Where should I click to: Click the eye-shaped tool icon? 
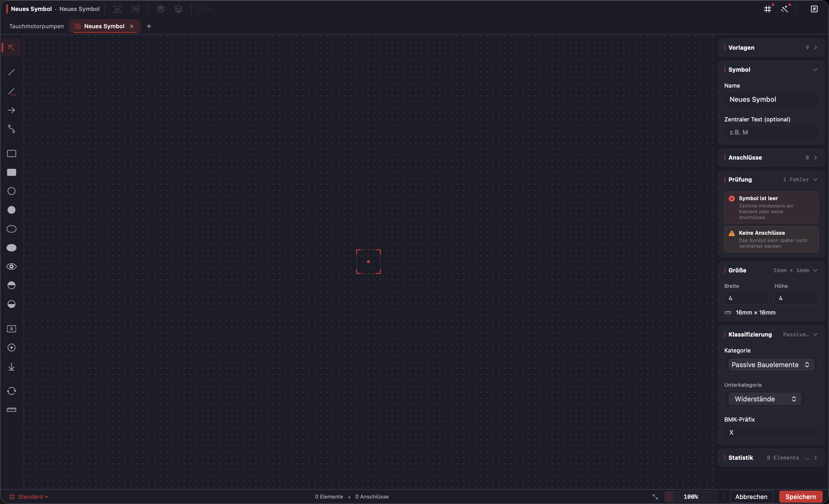point(12,266)
